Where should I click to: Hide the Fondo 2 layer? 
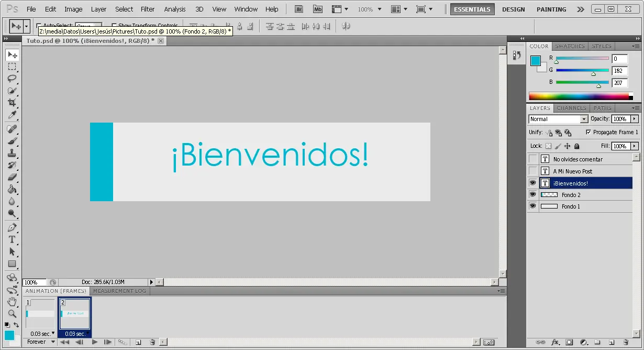tap(532, 194)
